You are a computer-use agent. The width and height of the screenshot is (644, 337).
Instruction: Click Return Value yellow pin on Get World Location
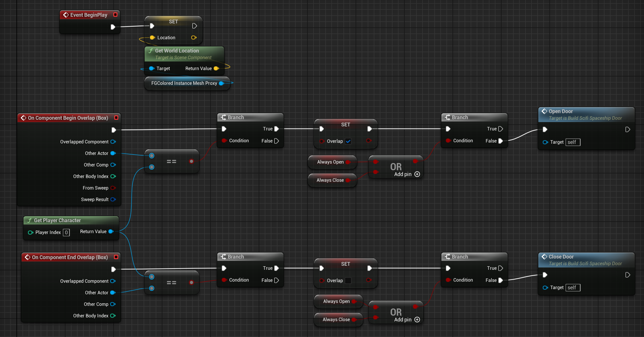coord(216,69)
